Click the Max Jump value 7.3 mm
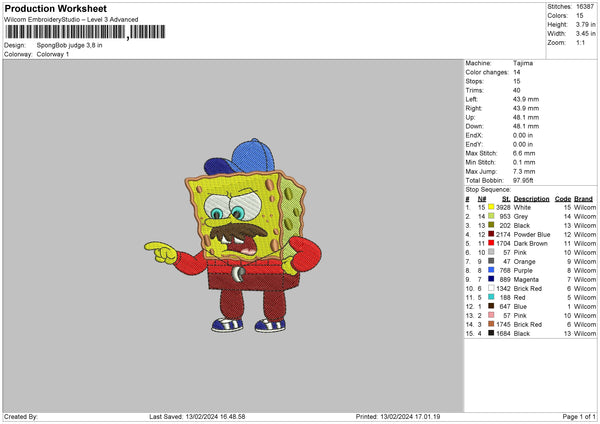Image resolution: width=600 pixels, height=424 pixels. point(524,171)
